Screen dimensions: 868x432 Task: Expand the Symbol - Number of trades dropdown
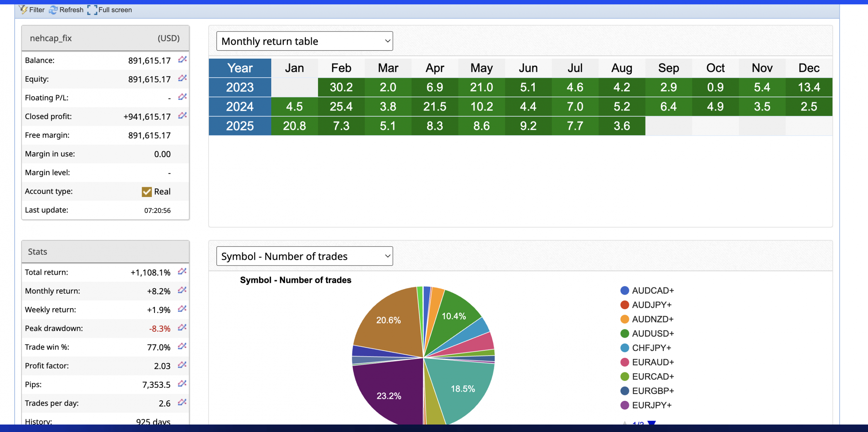[x=304, y=256]
